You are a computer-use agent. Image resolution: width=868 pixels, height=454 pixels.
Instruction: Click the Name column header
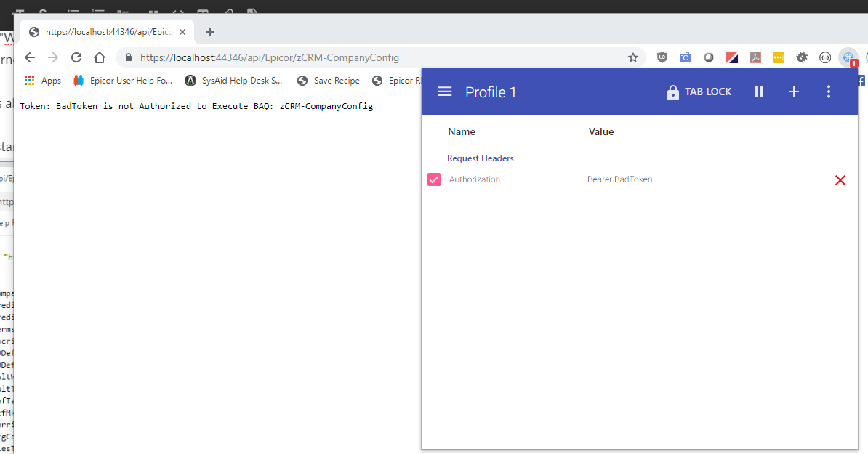coord(462,131)
